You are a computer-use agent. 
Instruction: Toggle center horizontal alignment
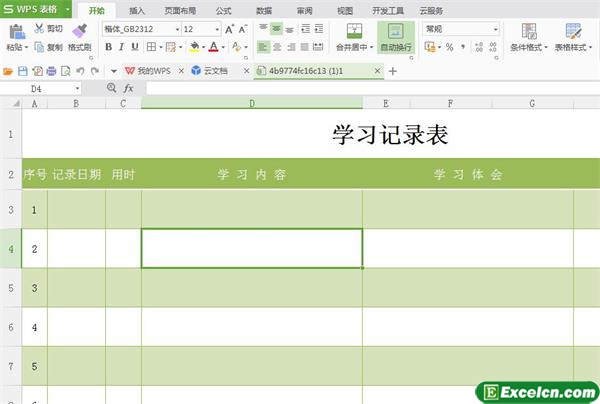click(277, 47)
